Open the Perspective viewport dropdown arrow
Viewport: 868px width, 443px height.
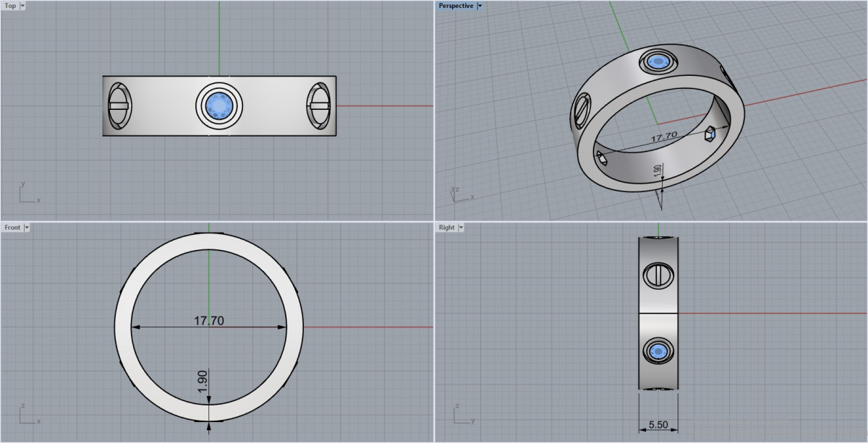480,6
